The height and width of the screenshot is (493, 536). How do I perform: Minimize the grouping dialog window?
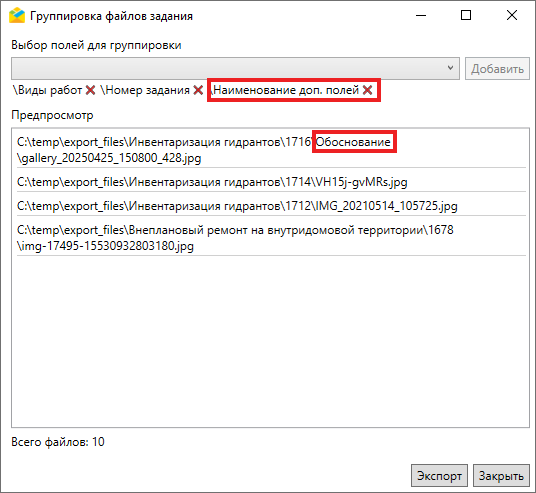pyautogui.click(x=421, y=15)
